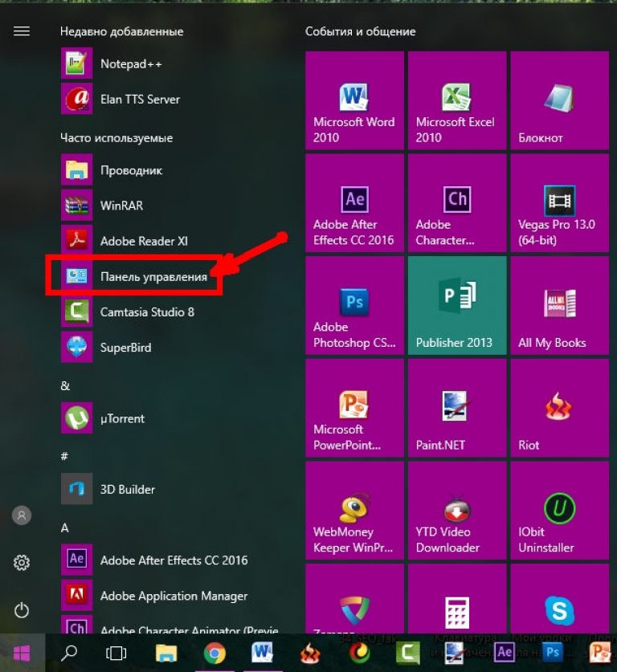The height and width of the screenshot is (672, 617).
Task: Click Google Chrome icon in taskbar
Action: [x=214, y=653]
